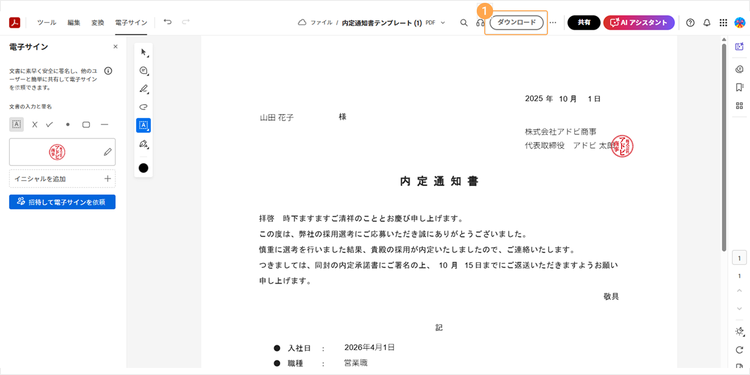Show notifications bell

(706, 22)
